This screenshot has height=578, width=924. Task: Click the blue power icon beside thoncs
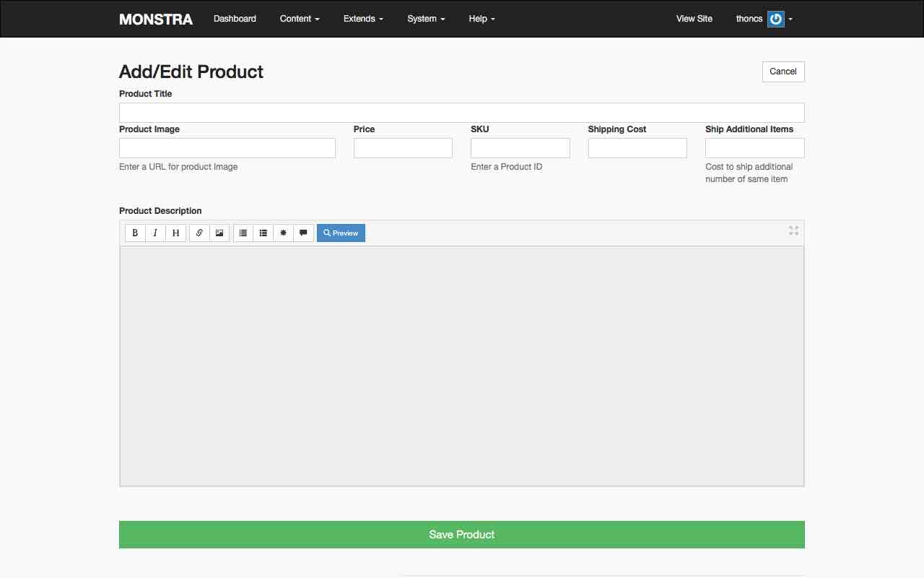tap(775, 19)
